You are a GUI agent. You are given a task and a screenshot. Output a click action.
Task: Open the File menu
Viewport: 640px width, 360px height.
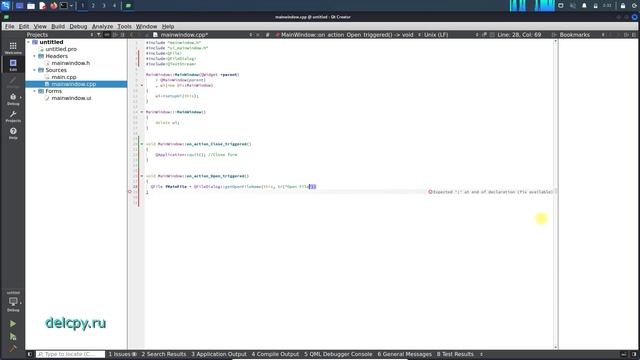tap(9, 26)
